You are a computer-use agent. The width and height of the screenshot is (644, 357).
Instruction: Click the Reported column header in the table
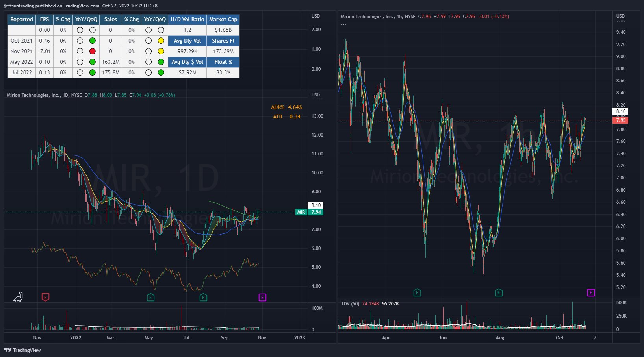[x=22, y=19]
